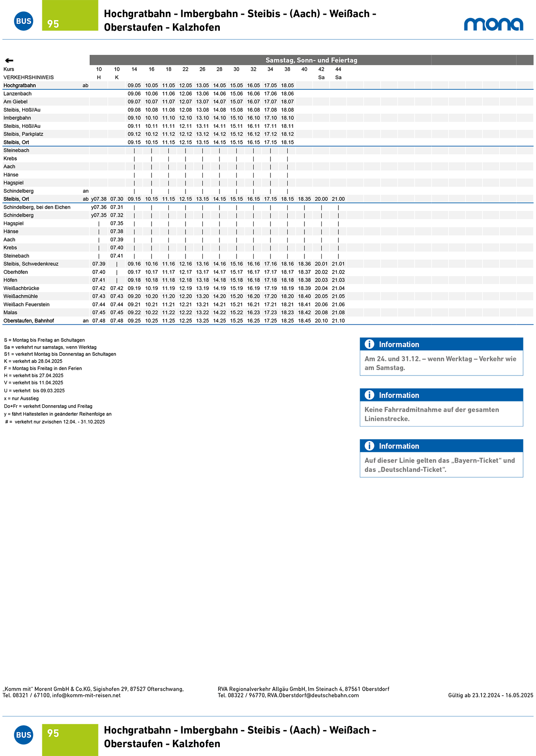This screenshot has width=536, height=756.
Task: Click the 18.45 arrival at Oberstaufen, Bahnhof
Action: click(x=304, y=321)
